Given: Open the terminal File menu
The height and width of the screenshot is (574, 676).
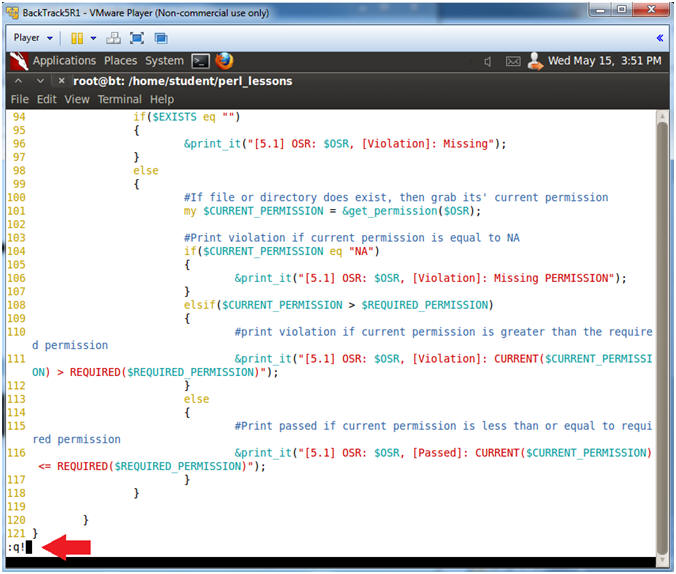Looking at the screenshot, I should click(x=20, y=99).
